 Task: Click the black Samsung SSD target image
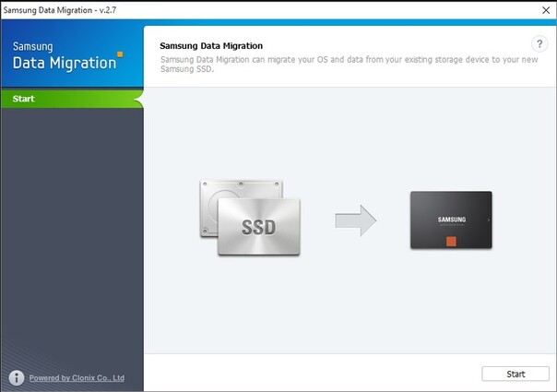tap(451, 220)
